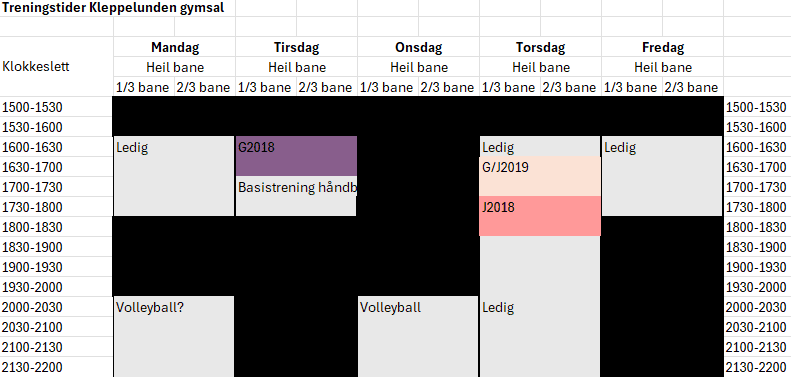791x377 pixels.
Task: Click the 2/3 bane cell under Tirsdag
Action: tap(326, 87)
